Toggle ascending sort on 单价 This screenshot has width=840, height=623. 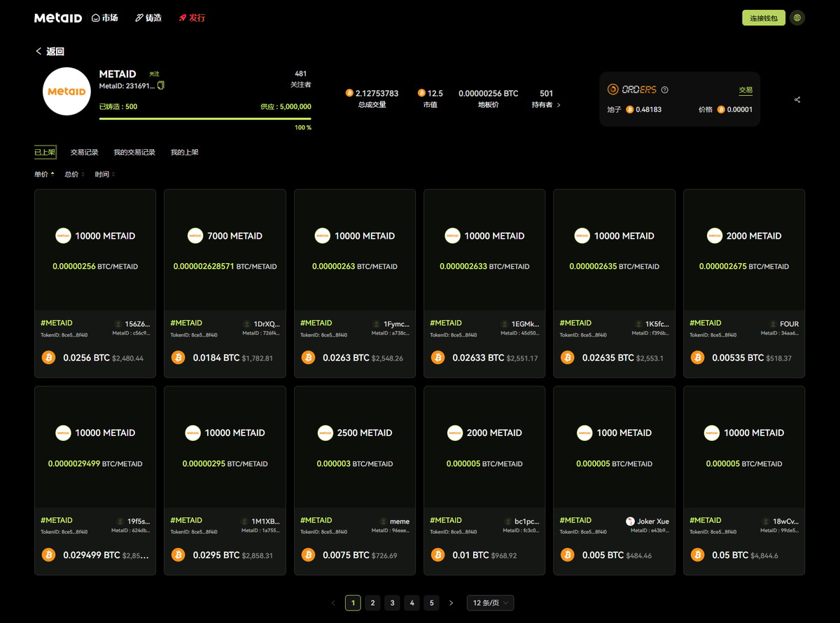(43, 174)
